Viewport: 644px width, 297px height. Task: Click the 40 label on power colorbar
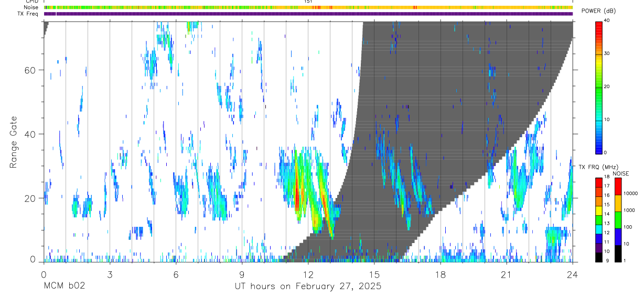[x=607, y=20]
